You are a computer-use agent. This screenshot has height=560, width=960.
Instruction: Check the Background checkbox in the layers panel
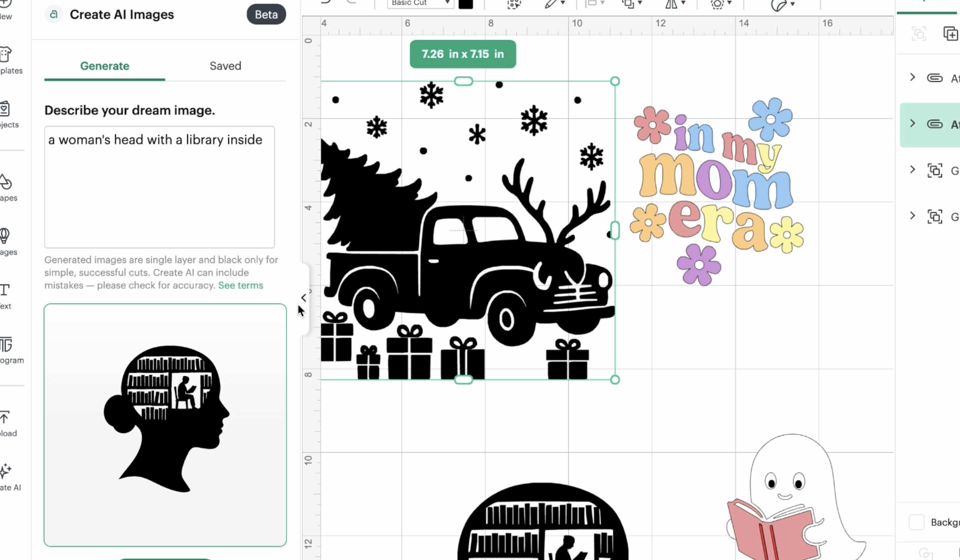917,522
